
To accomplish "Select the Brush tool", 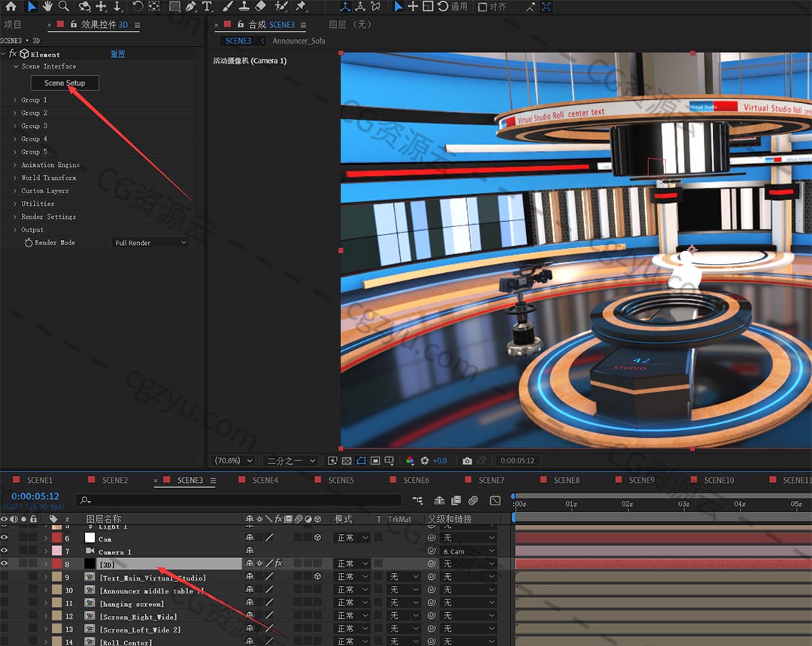I will click(x=228, y=7).
